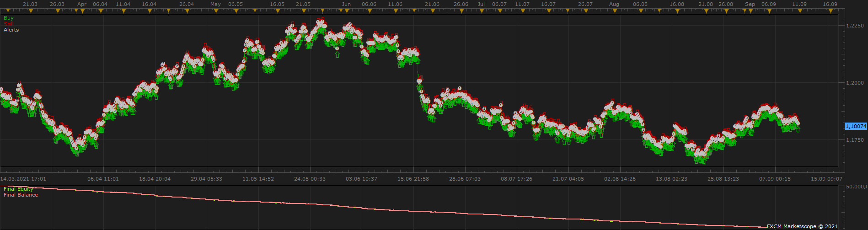Click the 07.09 00:15 time label

[x=775, y=179]
